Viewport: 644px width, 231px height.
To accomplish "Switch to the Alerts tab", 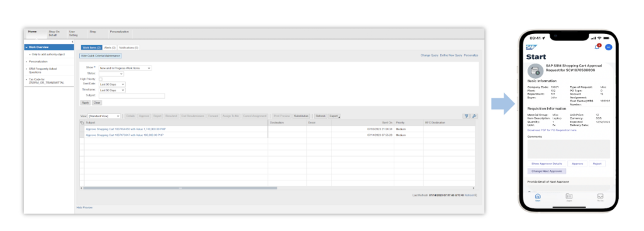I will point(109,48).
